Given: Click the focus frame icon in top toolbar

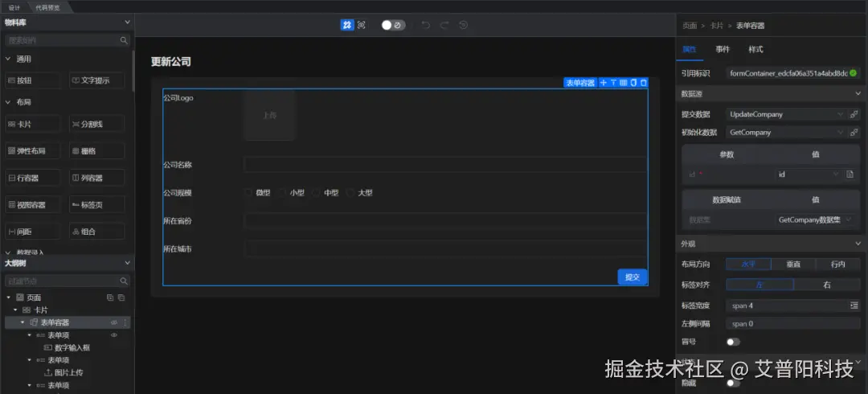Looking at the screenshot, I should [x=362, y=25].
